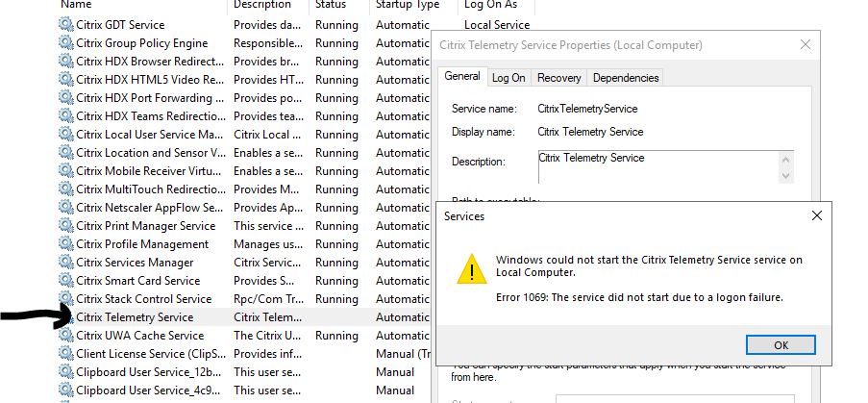Click the Citrix Stack Control Service gear icon
The width and height of the screenshot is (868, 403).
click(x=66, y=299)
